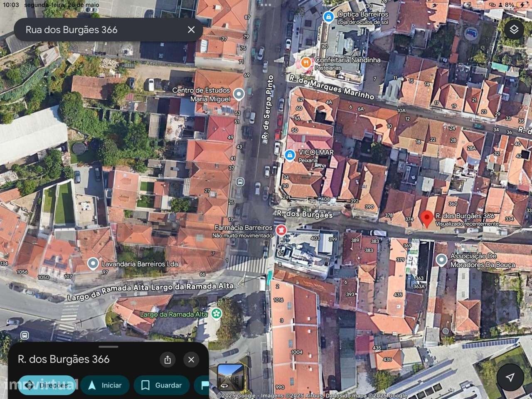Screen dimensions: 532x399
Task: Select the VICOLMAR fish shop icon
Action: pyautogui.click(x=289, y=155)
